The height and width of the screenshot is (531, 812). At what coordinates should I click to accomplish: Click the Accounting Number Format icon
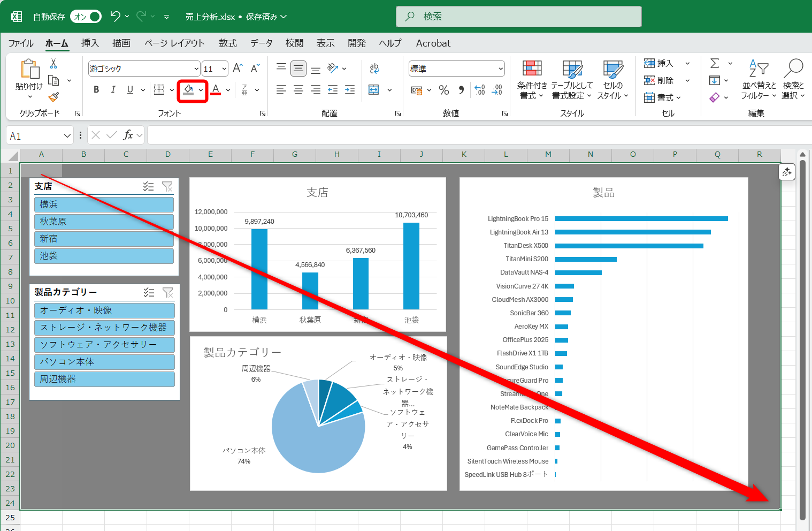(x=417, y=90)
